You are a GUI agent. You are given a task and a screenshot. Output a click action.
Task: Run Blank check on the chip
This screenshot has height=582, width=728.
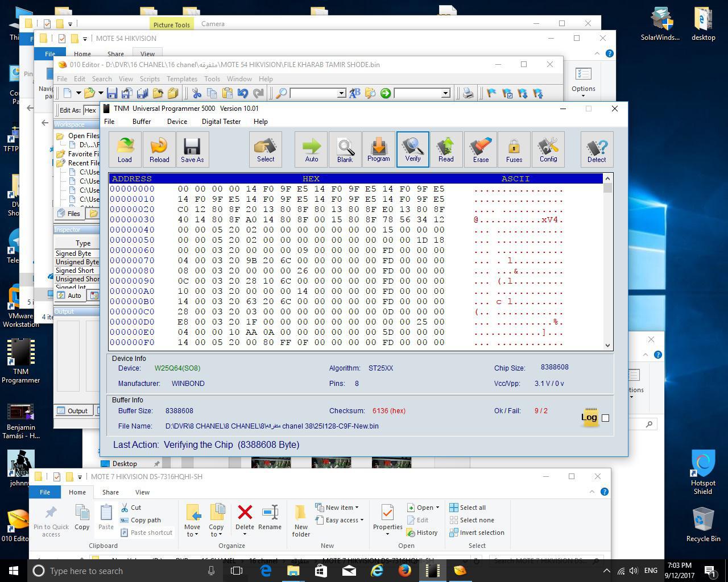pyautogui.click(x=345, y=149)
